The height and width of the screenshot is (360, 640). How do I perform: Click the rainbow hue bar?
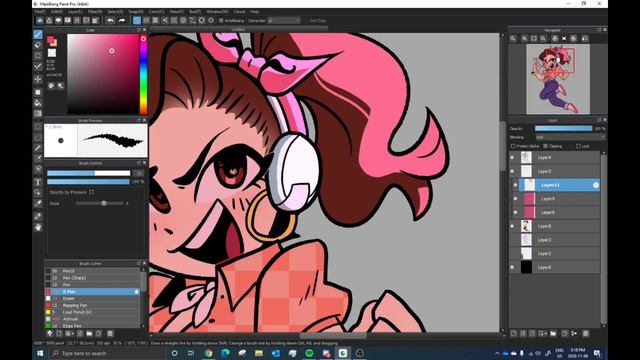click(143, 74)
